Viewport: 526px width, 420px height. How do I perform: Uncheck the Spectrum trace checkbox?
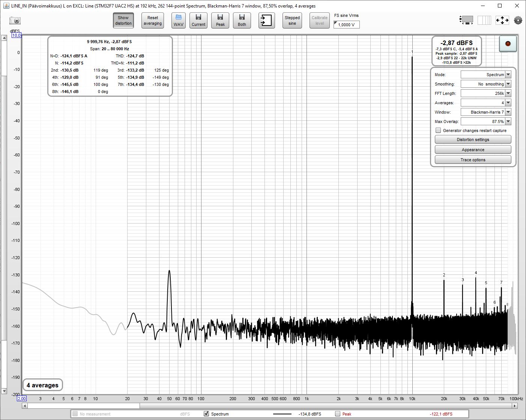point(206,414)
